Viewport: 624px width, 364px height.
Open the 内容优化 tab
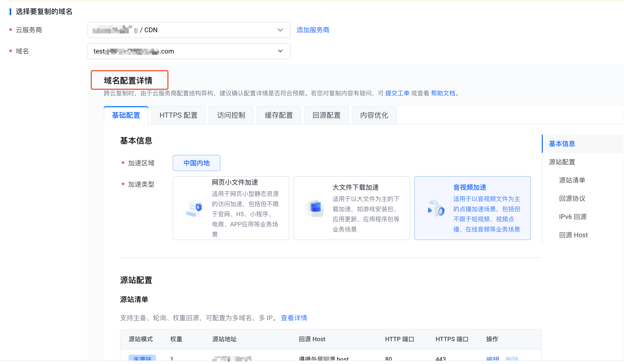374,115
